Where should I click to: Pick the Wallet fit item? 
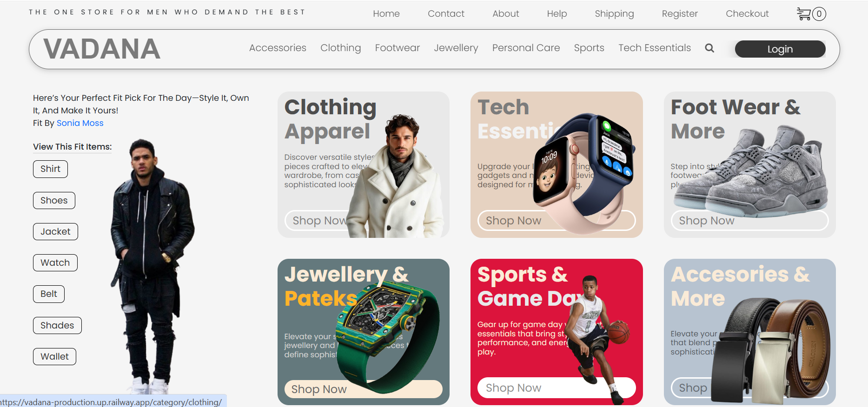click(54, 356)
